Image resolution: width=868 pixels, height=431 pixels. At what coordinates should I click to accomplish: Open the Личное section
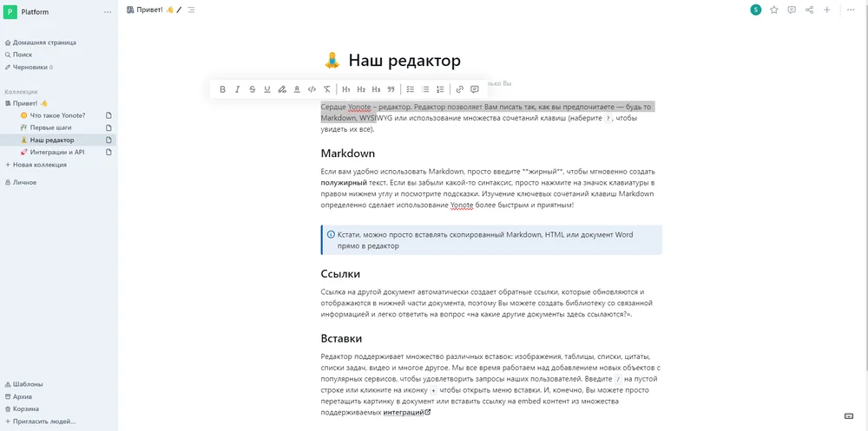tap(25, 182)
